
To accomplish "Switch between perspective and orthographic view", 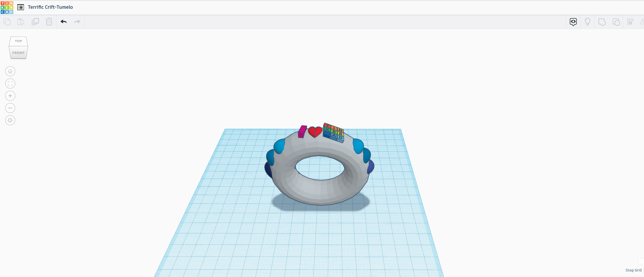I will coord(10,120).
